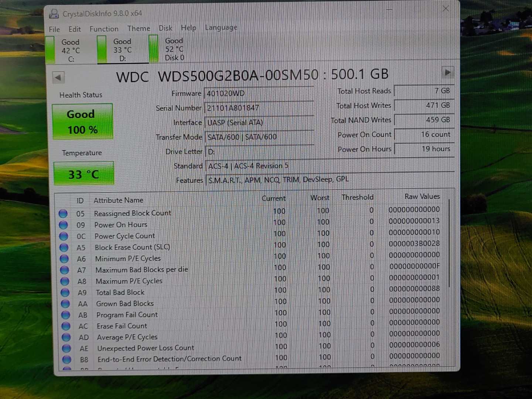Screen dimensions: 532x399
Task: Click status circle for Reassigned Block Count
Action: [x=63, y=214]
